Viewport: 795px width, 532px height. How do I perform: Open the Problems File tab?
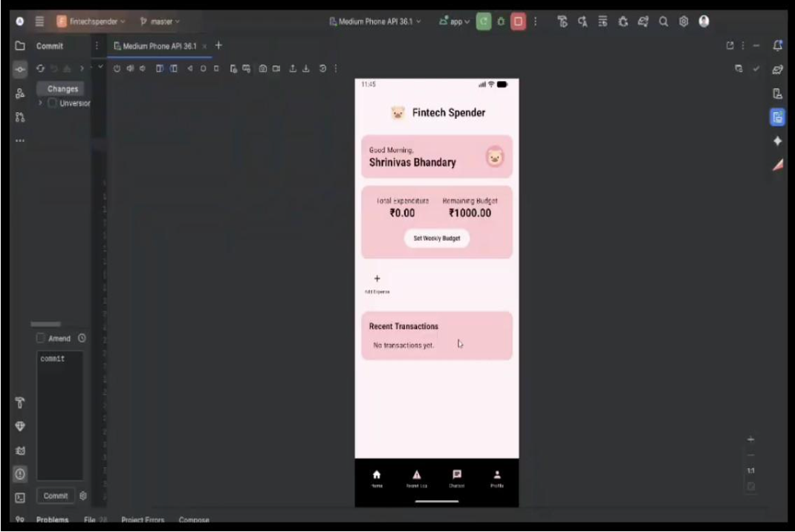pyautogui.click(x=95, y=519)
